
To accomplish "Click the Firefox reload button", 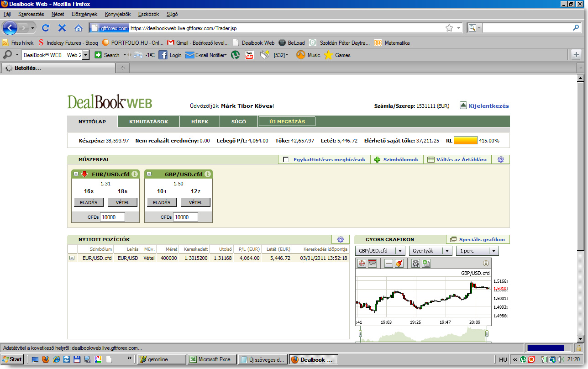I will pos(45,28).
